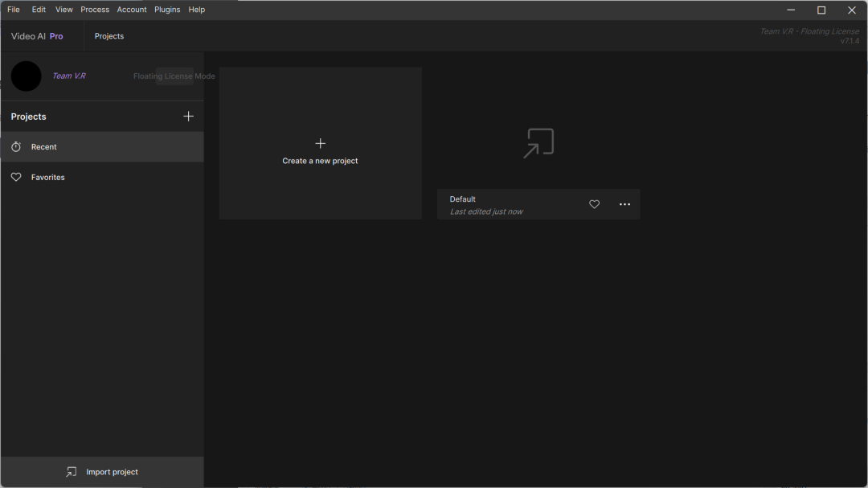Click the Create a new project tile
868x488 pixels.
click(320, 144)
